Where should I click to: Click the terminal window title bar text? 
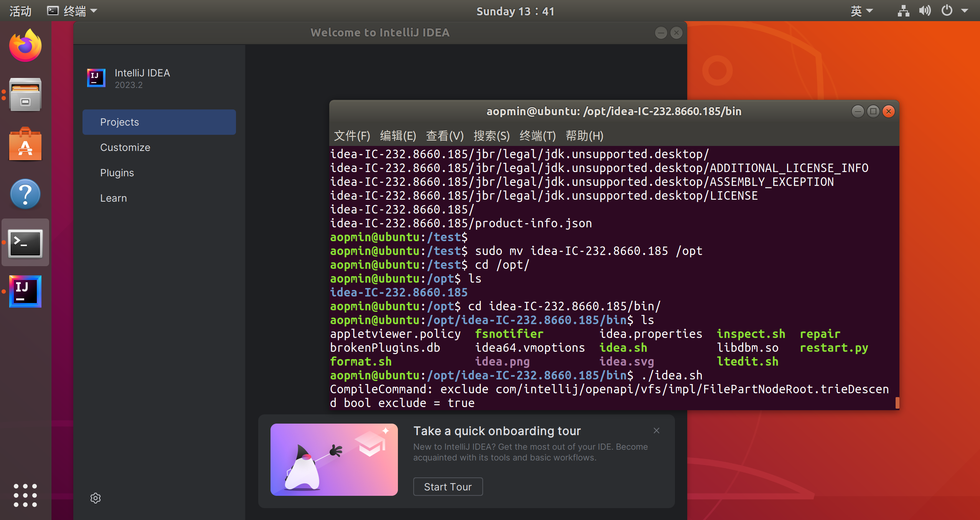(614, 111)
